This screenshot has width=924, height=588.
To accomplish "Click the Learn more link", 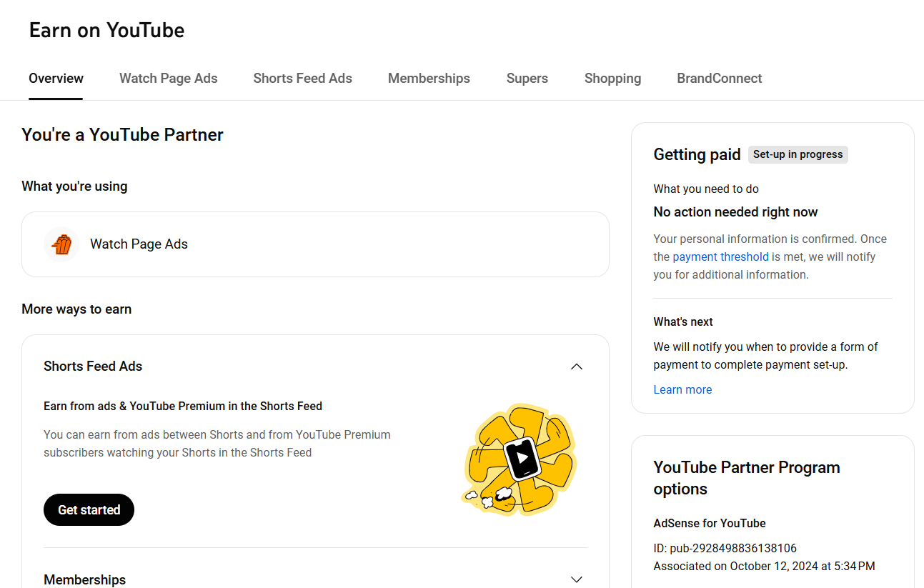I will [x=682, y=389].
